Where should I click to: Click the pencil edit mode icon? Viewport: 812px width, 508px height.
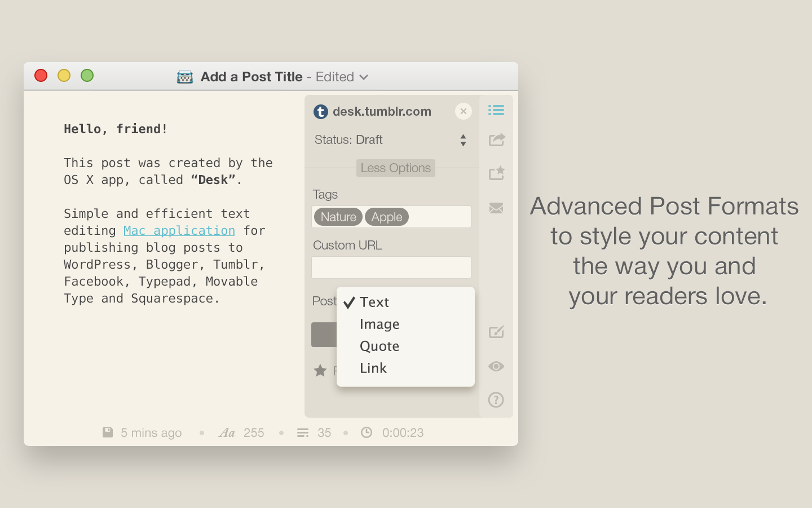pyautogui.click(x=496, y=332)
